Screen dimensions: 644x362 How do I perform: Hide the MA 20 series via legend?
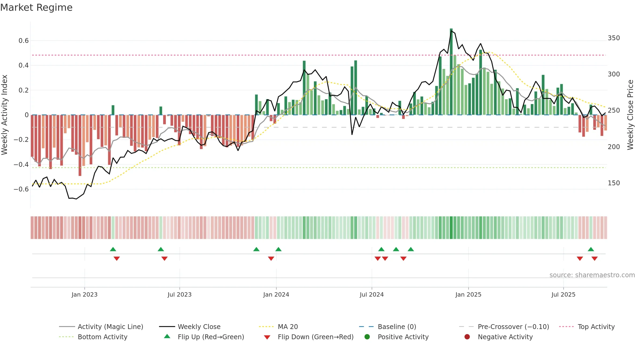click(278, 327)
